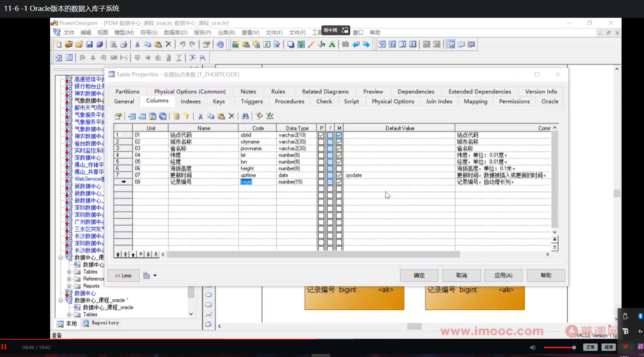
Task: Expand the Tables folder above Reference
Action: [x=69, y=272]
